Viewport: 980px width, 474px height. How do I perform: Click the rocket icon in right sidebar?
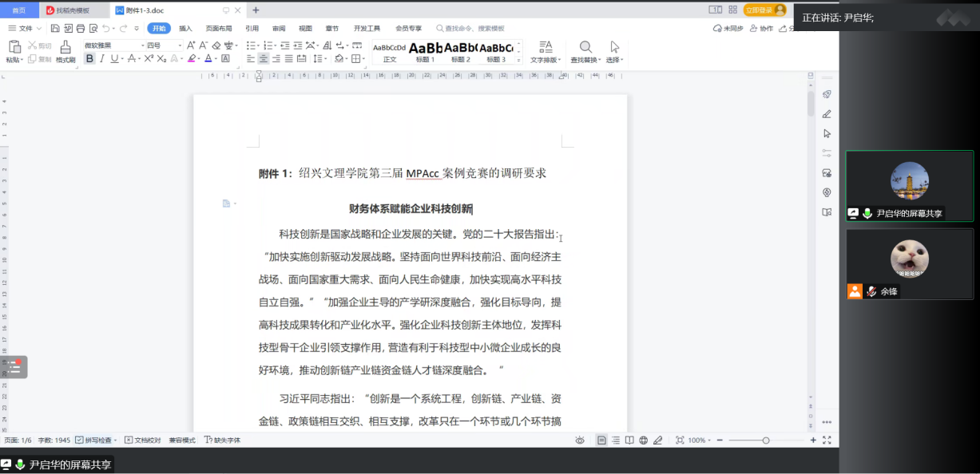pyautogui.click(x=827, y=94)
